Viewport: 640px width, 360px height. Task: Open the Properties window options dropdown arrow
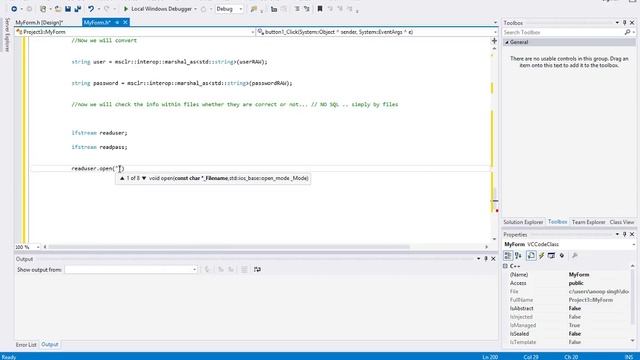(x=617, y=234)
